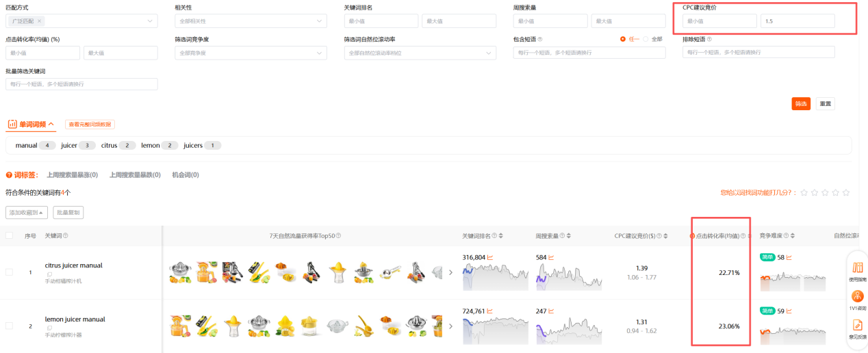Tick the select-all checkbox in table header
The image size is (868, 353).
coord(10,236)
